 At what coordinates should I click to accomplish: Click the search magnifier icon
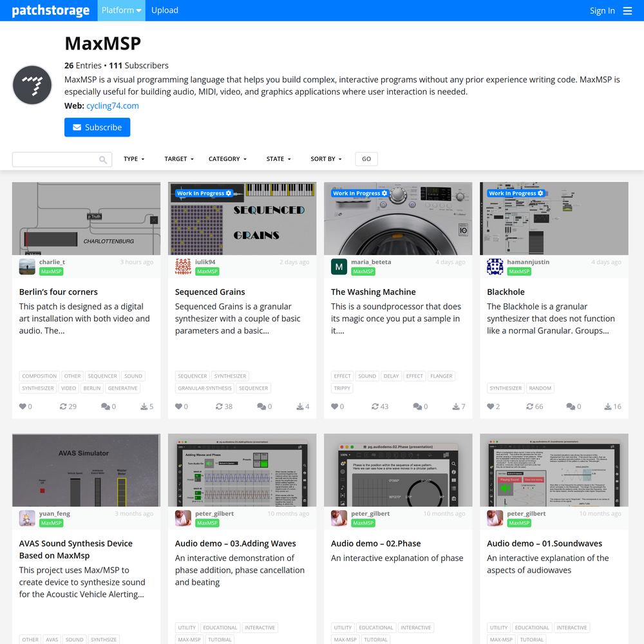click(x=103, y=159)
